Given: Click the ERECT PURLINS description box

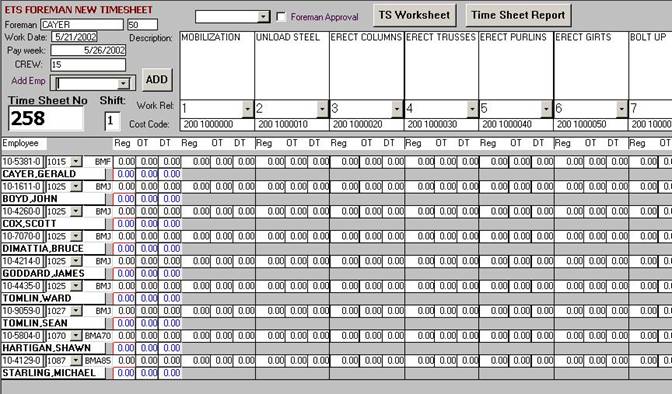Looking at the screenshot, I should pos(516,66).
